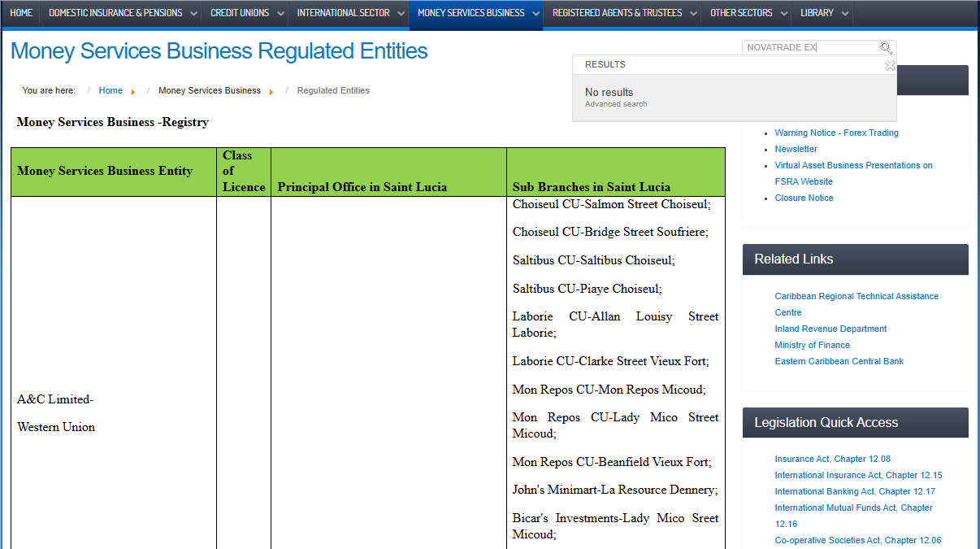Select Money Services Business breadcrumb
Viewport: 980px width, 549px height.
[210, 90]
